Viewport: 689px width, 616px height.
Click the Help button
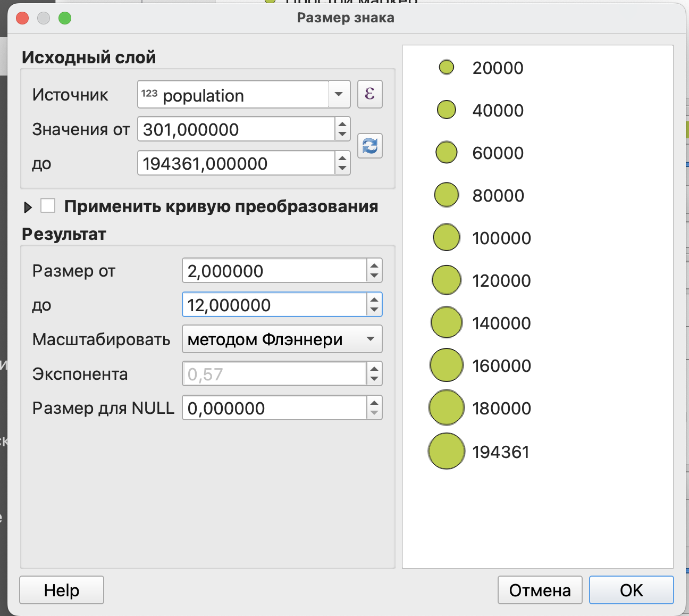click(62, 590)
